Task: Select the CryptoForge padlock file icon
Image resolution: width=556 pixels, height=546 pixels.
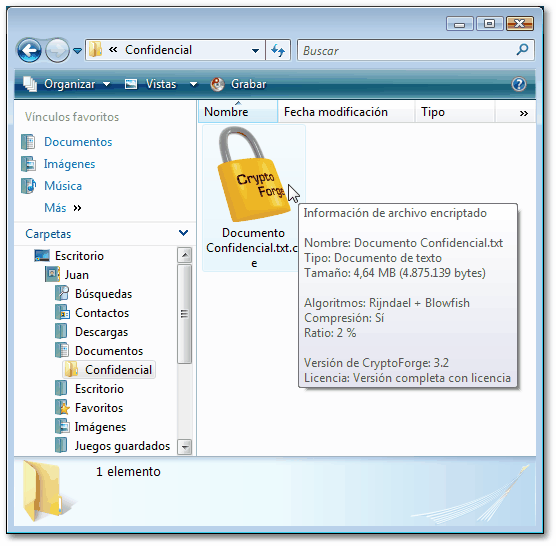Action: [x=253, y=174]
